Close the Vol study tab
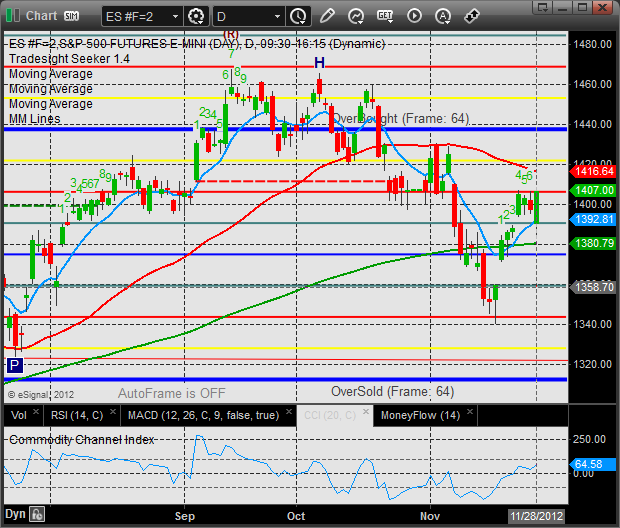This screenshot has height=528, width=620. pos(36,411)
